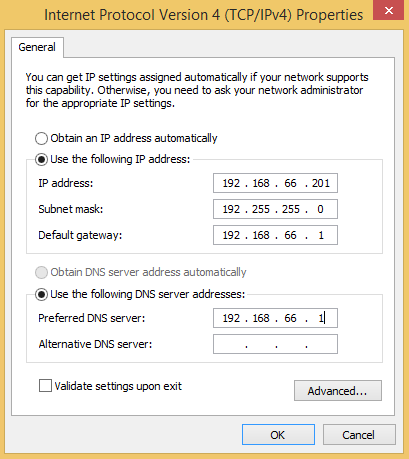Click the second octet 168 of IP address
This screenshot has width=409, height=459.
(261, 183)
